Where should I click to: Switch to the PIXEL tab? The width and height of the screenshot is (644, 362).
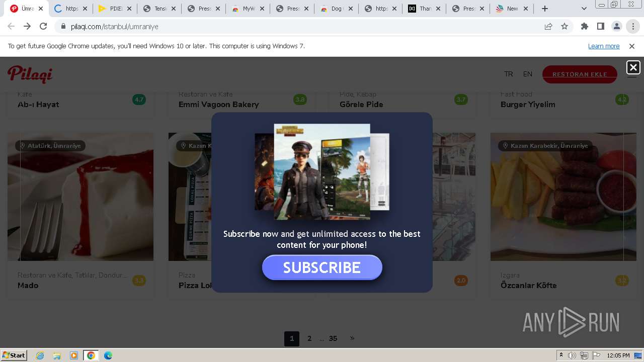pyautogui.click(x=111, y=9)
